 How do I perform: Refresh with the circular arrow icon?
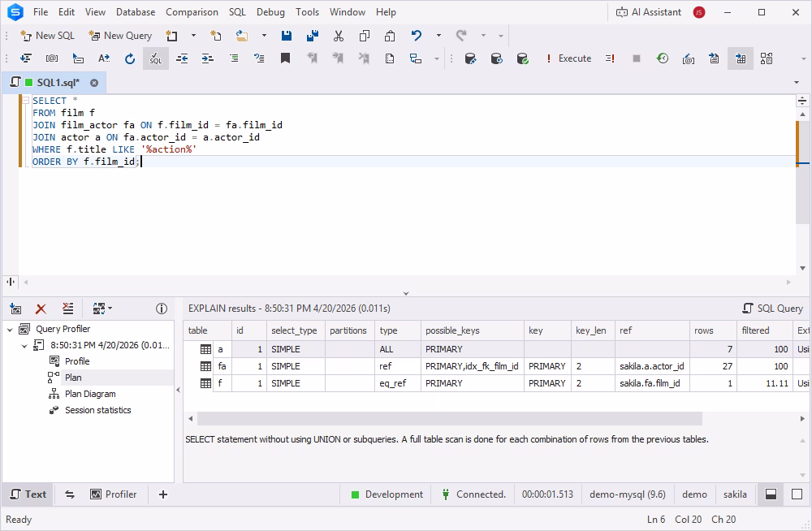130,58
